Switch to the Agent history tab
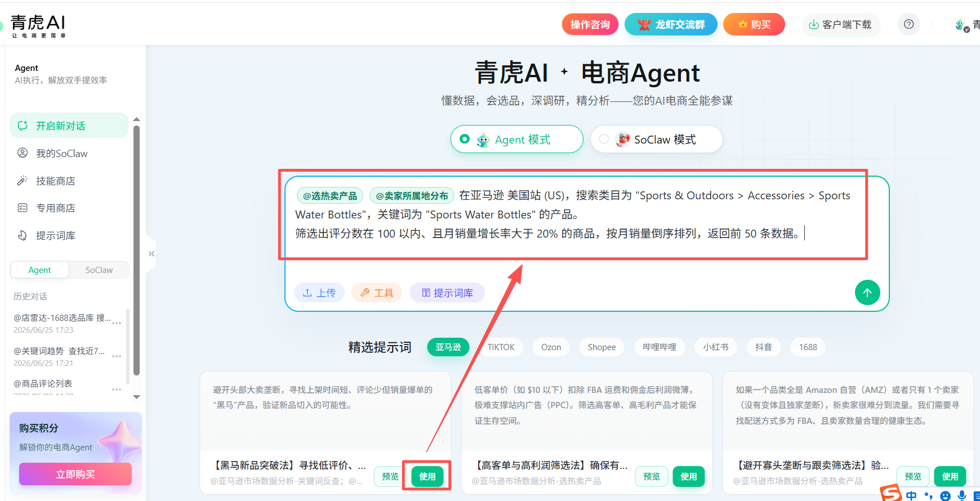 [39, 270]
